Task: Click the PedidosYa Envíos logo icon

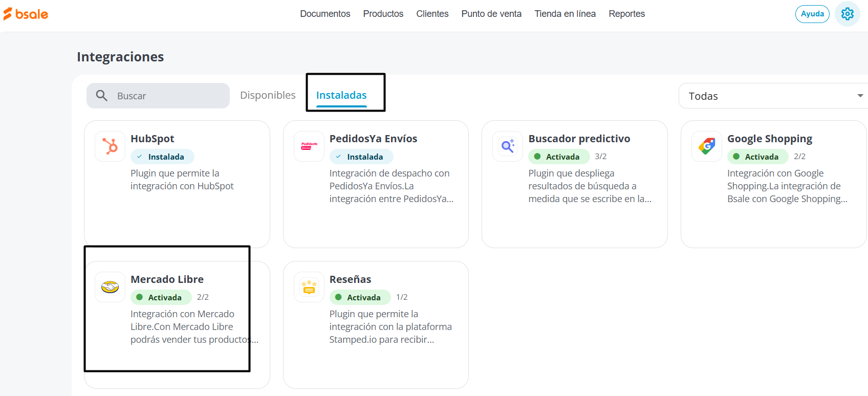Action: click(x=309, y=146)
